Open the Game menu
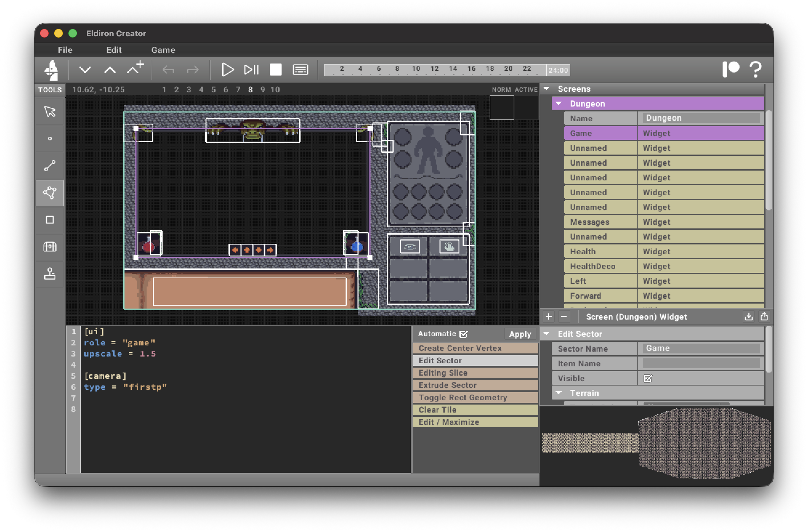This screenshot has height=532, width=808. [x=163, y=50]
